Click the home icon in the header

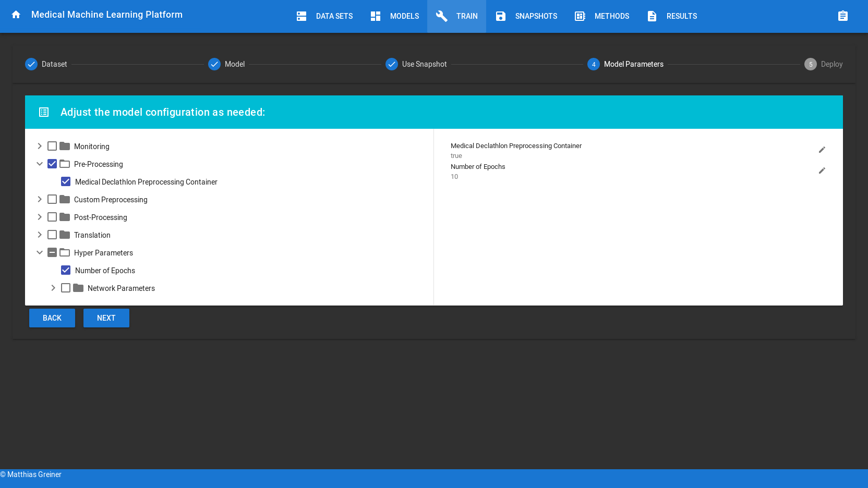(x=16, y=15)
